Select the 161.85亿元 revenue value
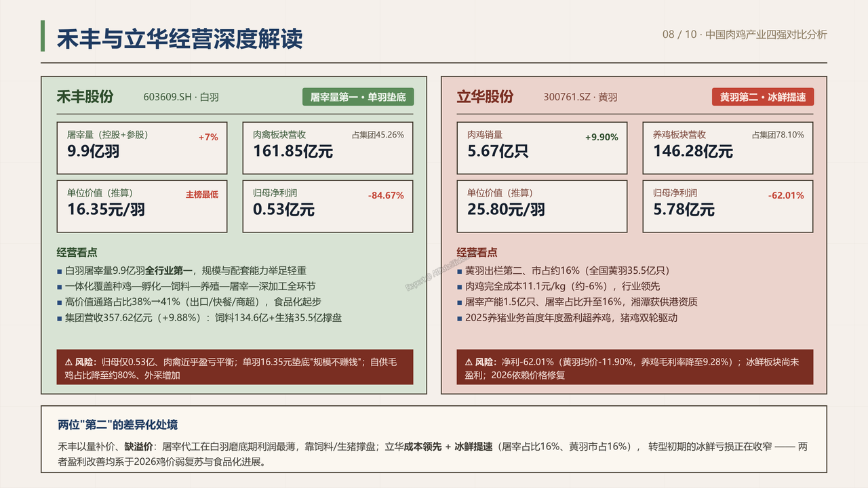The image size is (868, 488). pos(293,151)
